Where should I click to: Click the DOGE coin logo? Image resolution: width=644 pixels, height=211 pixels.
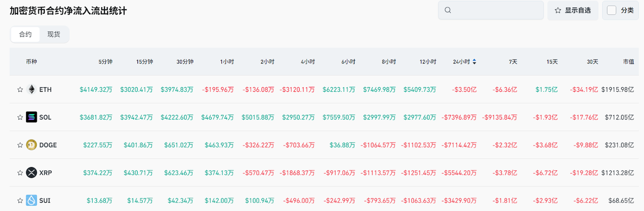[x=32, y=145]
